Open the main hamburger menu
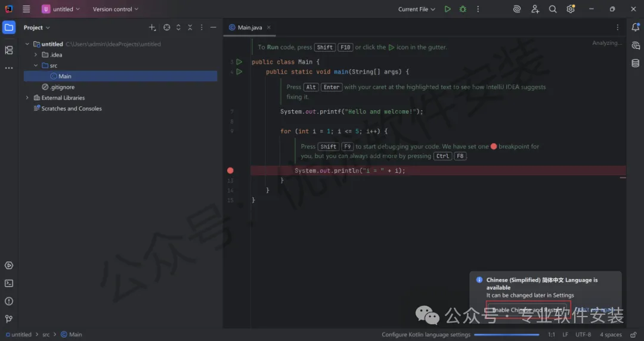 point(26,8)
